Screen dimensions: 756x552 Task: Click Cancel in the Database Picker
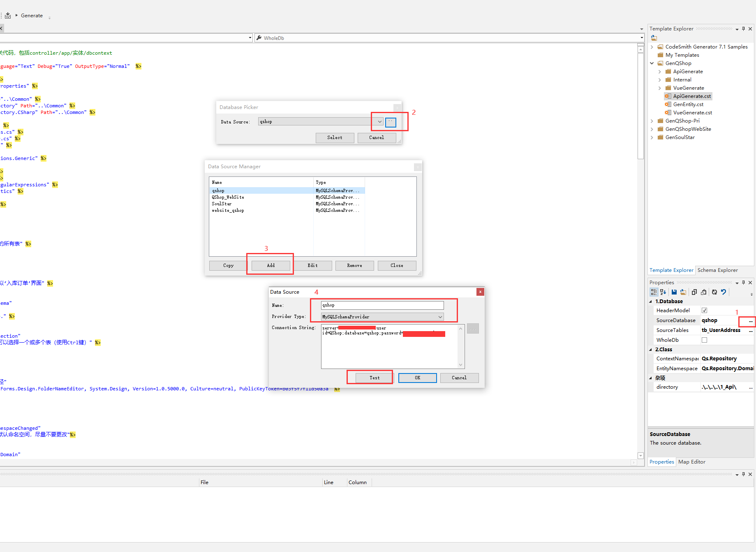click(x=377, y=138)
